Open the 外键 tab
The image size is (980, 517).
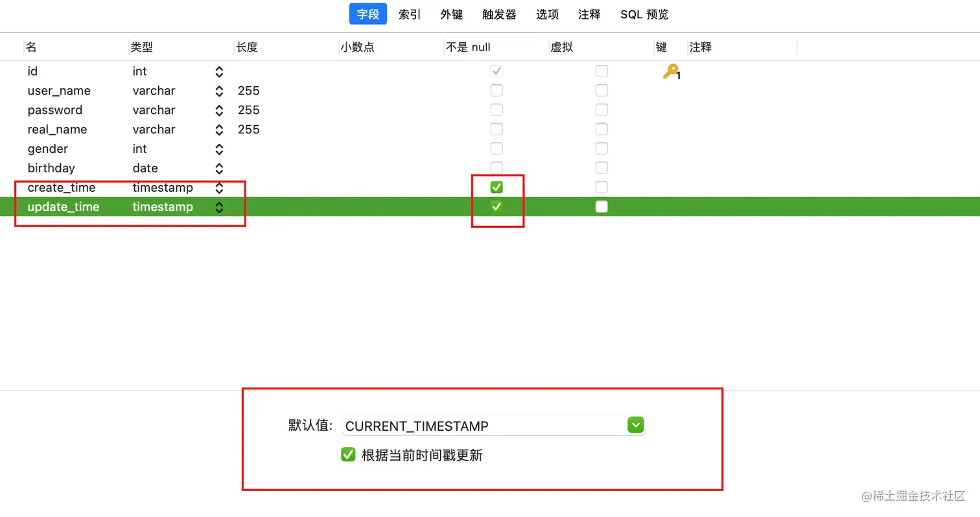(x=452, y=14)
